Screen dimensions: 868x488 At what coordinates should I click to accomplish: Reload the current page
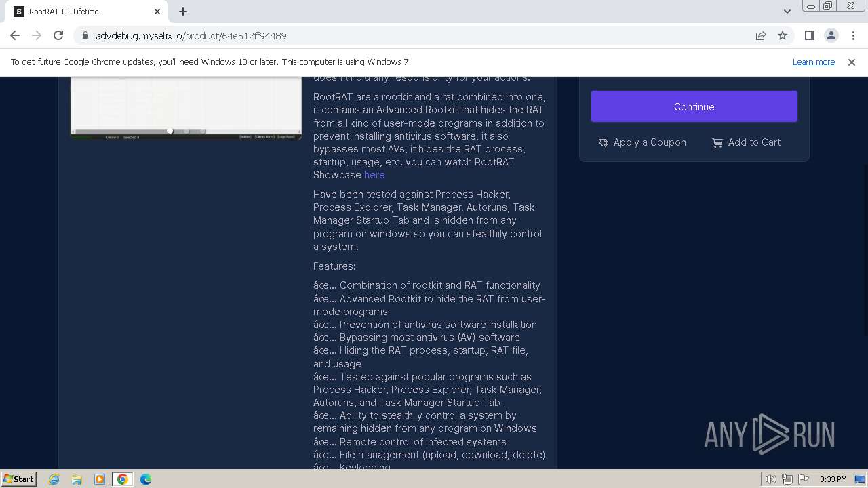[x=58, y=35]
